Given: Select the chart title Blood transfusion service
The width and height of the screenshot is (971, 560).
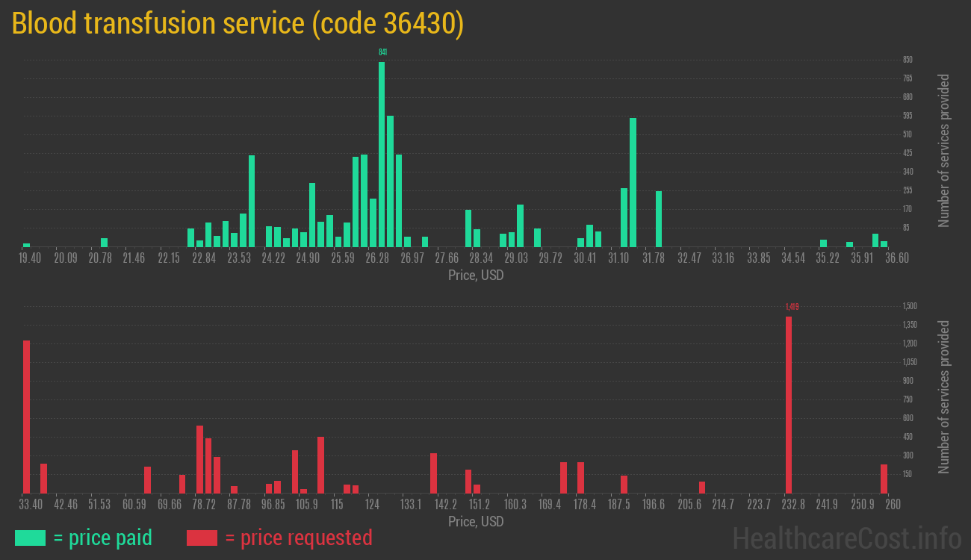Looking at the screenshot, I should (238, 24).
